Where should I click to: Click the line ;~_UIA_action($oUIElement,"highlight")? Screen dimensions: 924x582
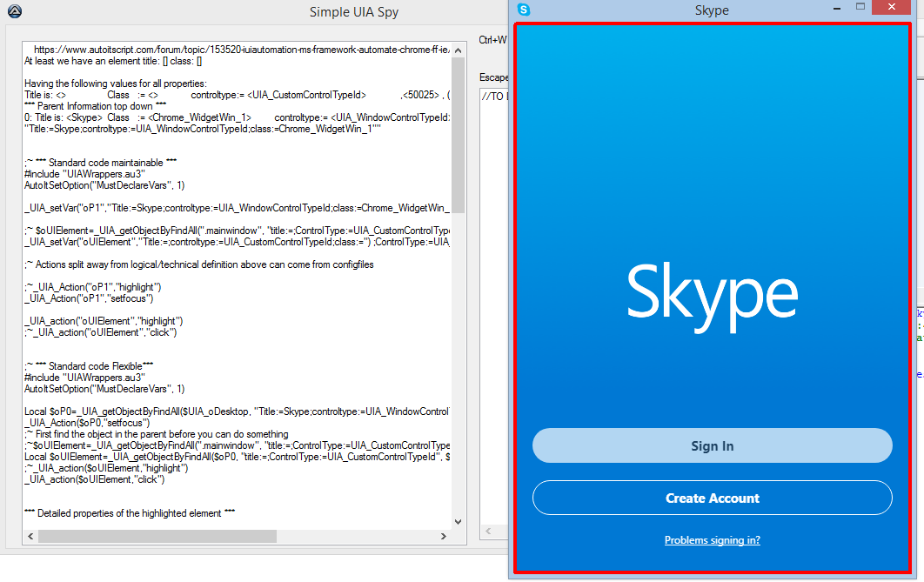coord(107,468)
